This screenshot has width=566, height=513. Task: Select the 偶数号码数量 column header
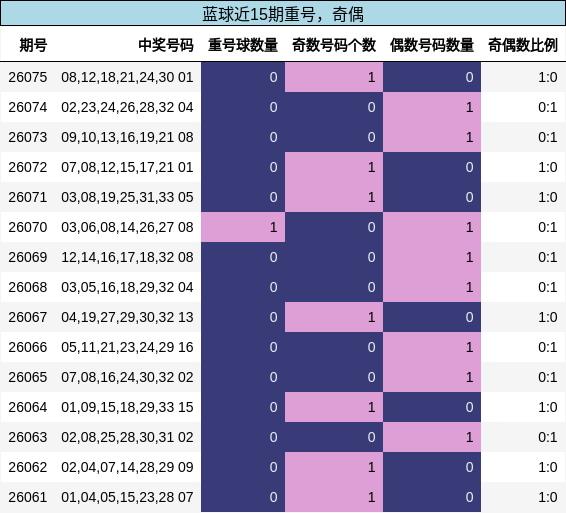432,45
